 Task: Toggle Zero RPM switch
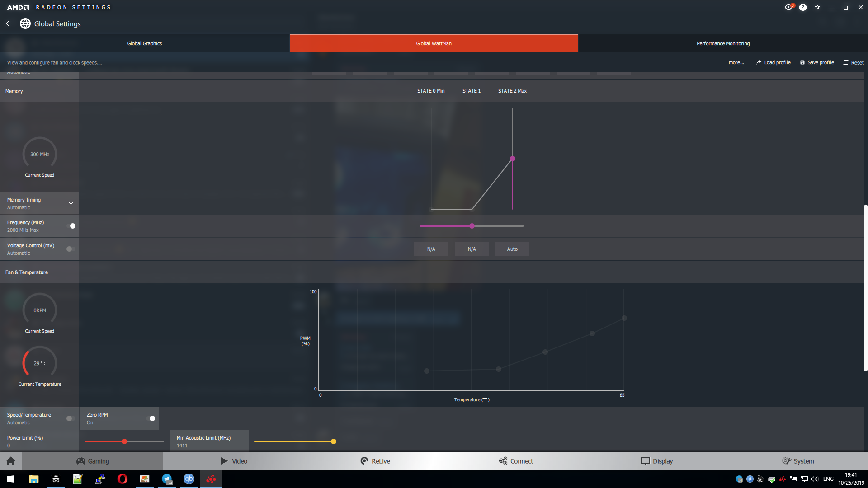pos(151,418)
